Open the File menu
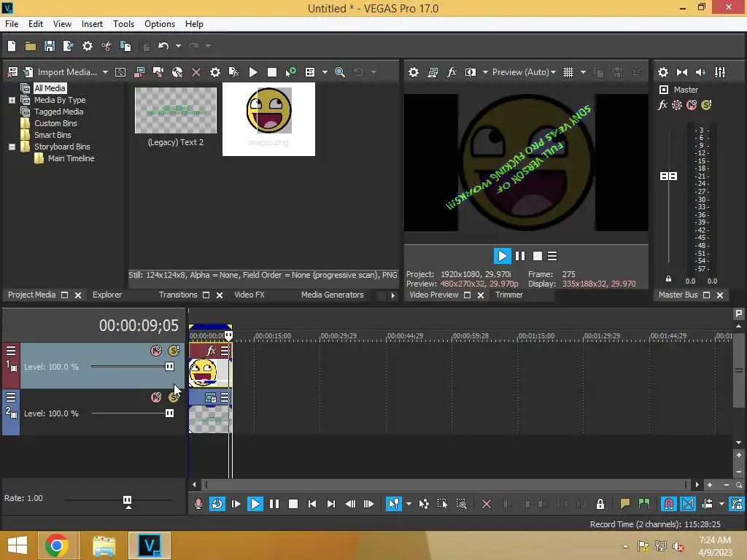Screen dimensions: 747x560 click(12, 24)
